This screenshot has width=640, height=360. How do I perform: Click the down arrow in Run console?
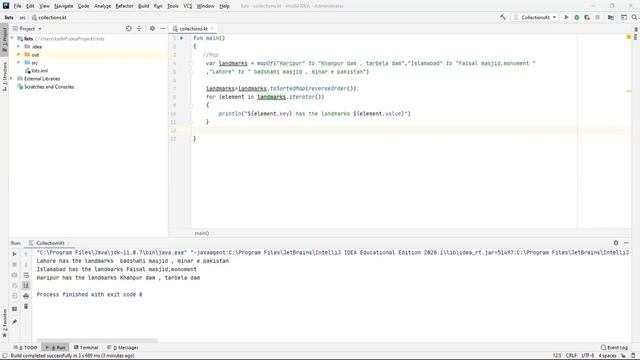coord(26,264)
